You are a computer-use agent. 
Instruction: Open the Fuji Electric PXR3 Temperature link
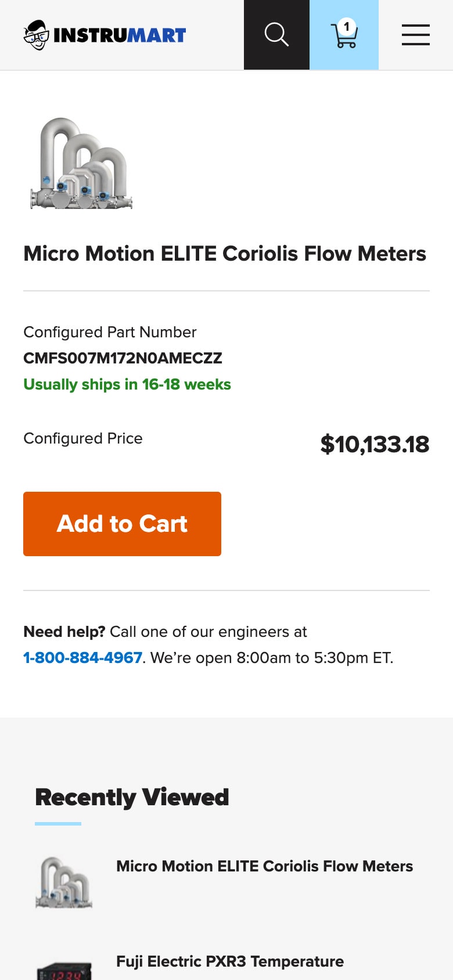pyautogui.click(x=229, y=961)
